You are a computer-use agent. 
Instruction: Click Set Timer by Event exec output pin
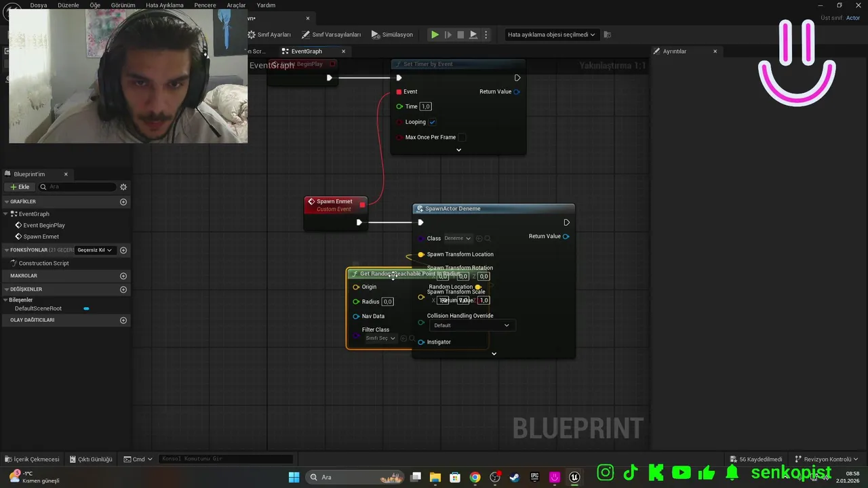pos(517,78)
